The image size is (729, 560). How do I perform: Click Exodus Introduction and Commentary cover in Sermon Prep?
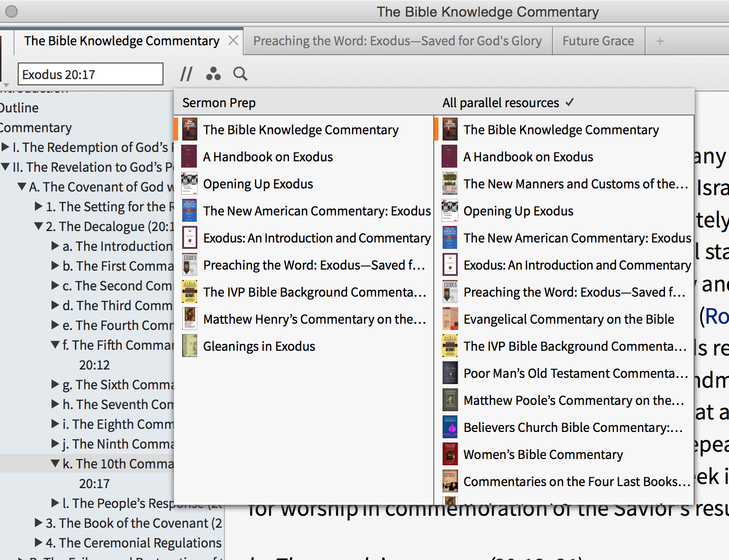(190, 238)
